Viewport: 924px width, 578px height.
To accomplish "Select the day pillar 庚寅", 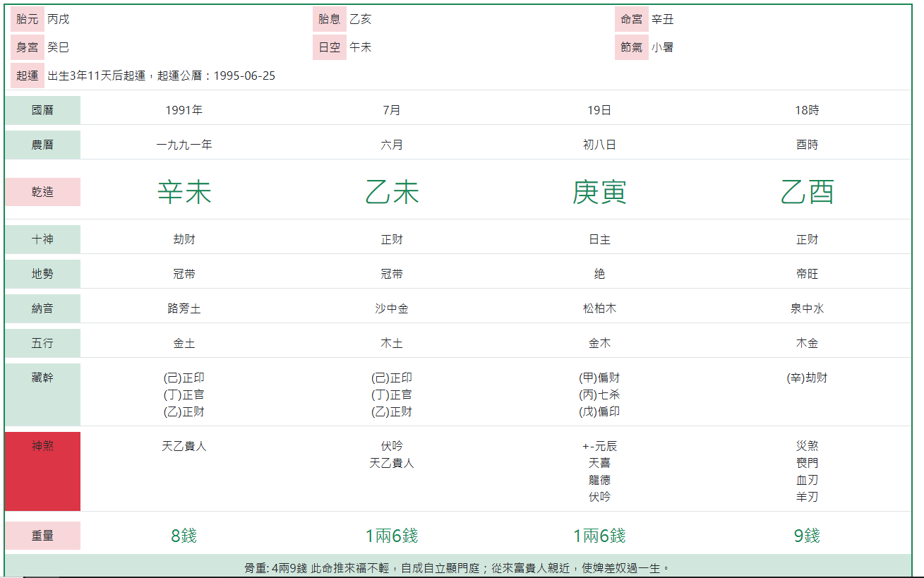I will tap(599, 191).
